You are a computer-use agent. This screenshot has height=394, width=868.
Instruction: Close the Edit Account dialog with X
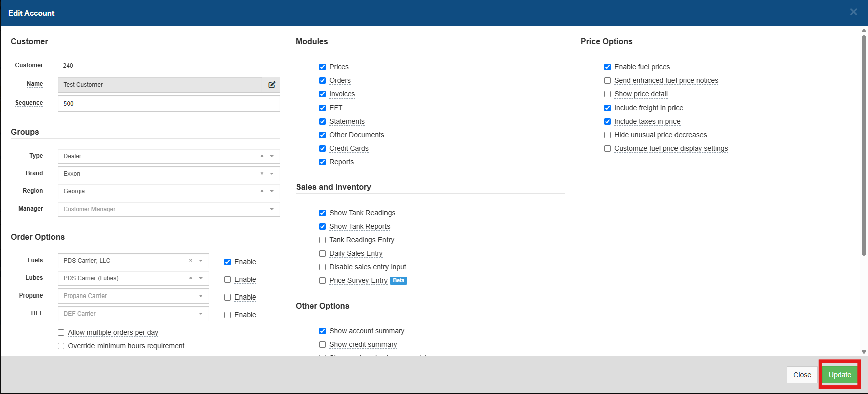tap(853, 12)
